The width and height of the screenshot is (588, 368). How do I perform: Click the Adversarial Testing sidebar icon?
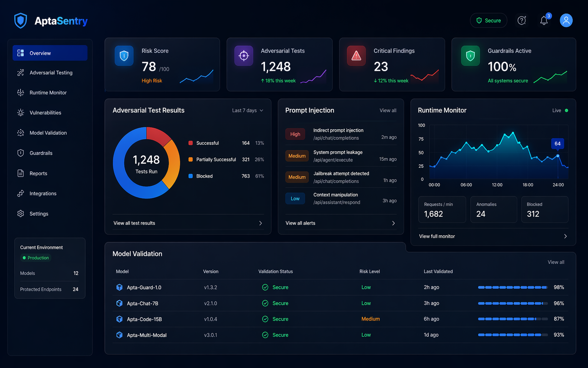[21, 73]
